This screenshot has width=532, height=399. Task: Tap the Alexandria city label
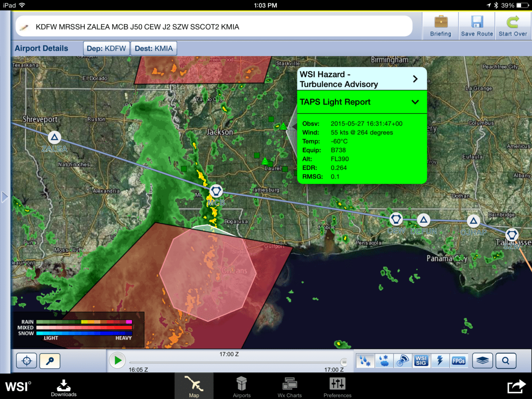pos(106,191)
